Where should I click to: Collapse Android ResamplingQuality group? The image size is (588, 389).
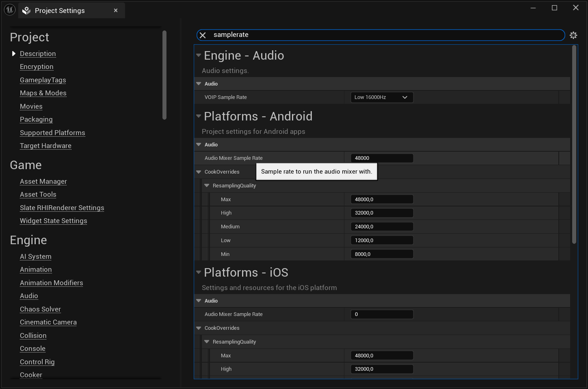207,185
